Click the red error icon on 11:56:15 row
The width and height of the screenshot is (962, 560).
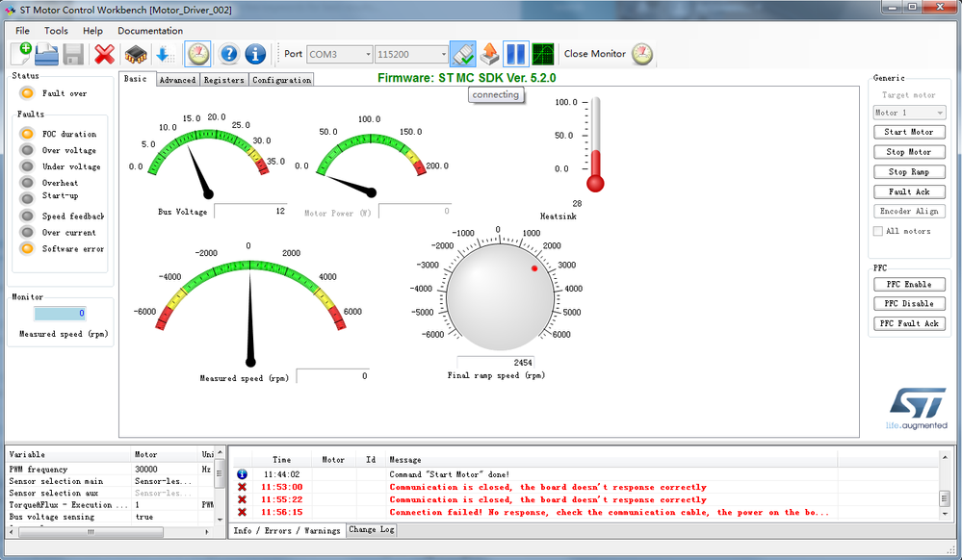pyautogui.click(x=242, y=512)
